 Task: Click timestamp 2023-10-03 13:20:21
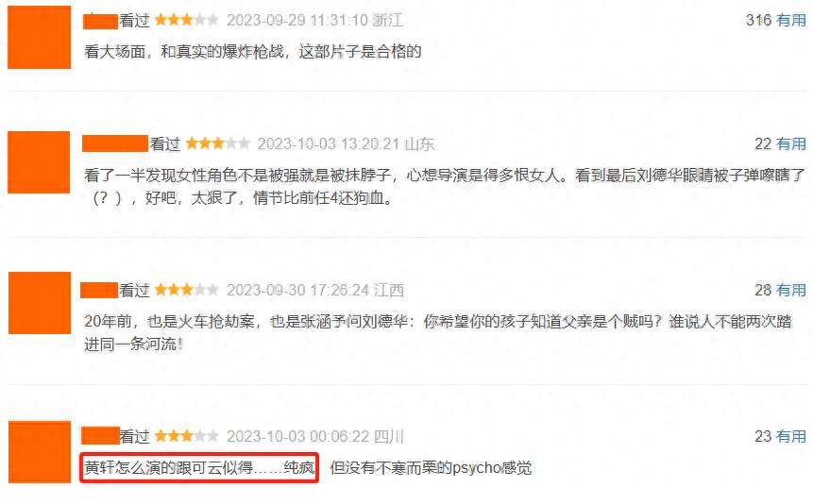pyautogui.click(x=329, y=143)
